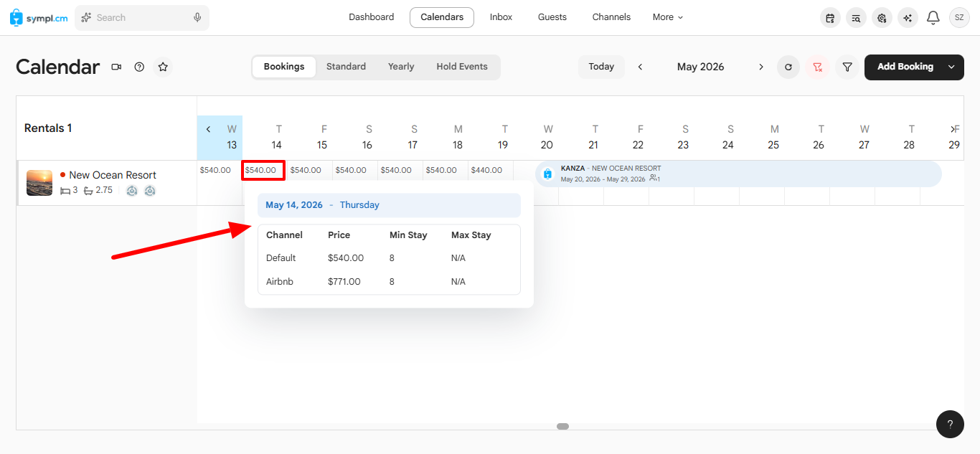Open the AI sparkle icon in header
The image size is (980, 454).
point(908,17)
